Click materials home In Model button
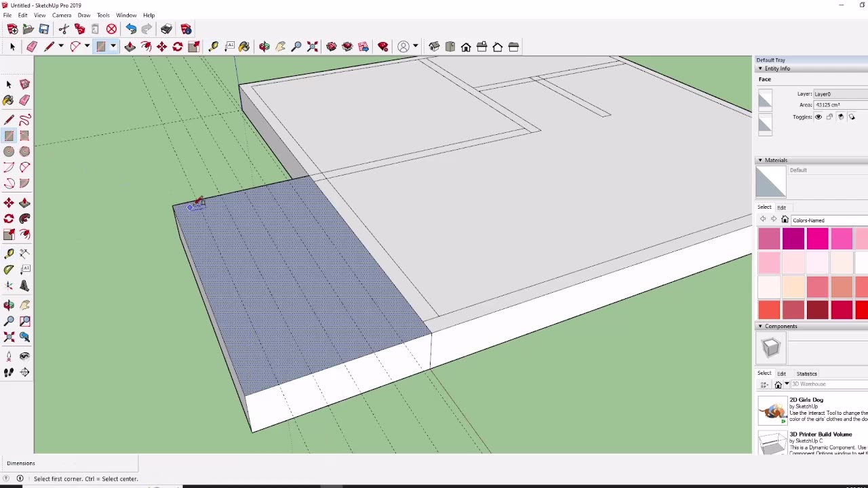This screenshot has height=488, width=868. point(785,220)
